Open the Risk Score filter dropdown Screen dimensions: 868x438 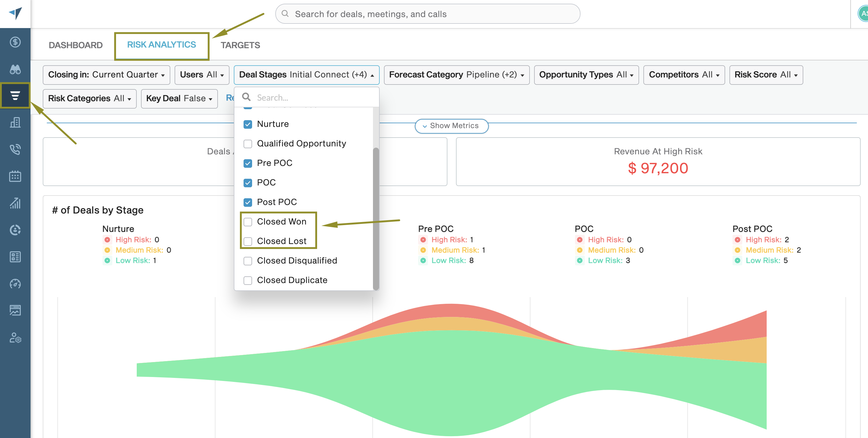click(x=766, y=75)
